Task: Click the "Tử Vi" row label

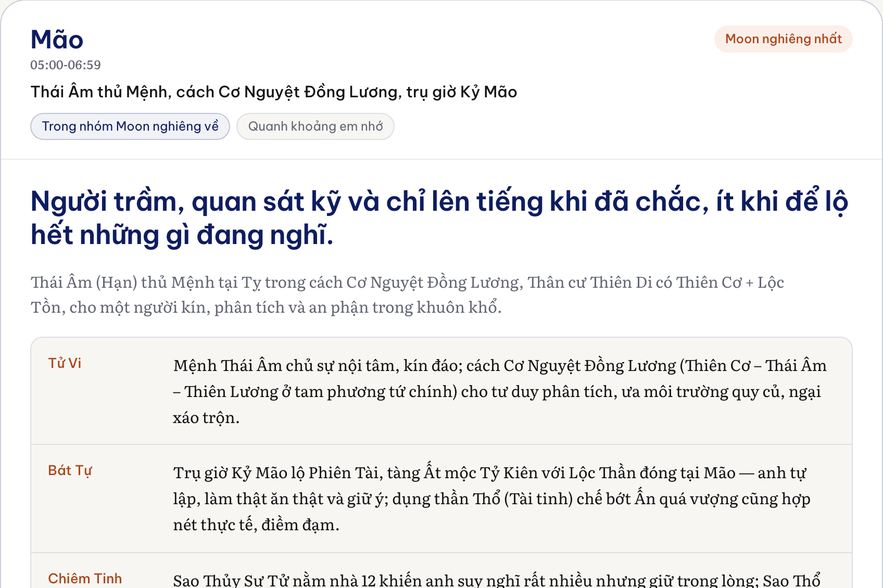Action: click(x=65, y=363)
